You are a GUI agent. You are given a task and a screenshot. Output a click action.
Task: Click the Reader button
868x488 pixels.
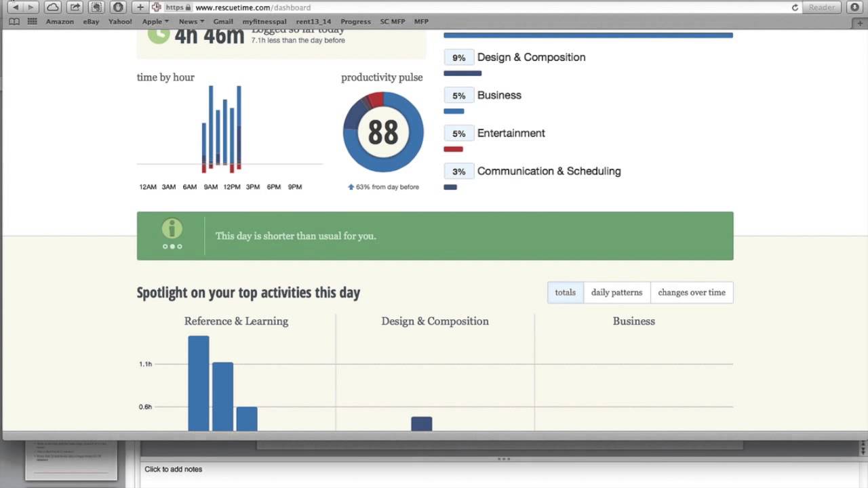[x=822, y=7]
